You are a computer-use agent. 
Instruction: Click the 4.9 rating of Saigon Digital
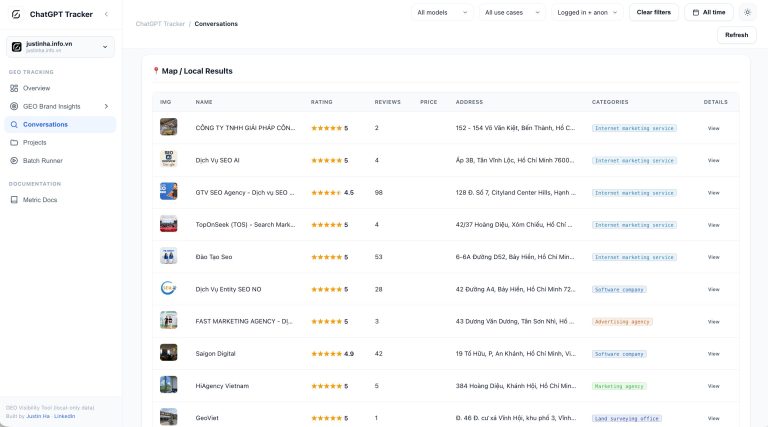coord(333,354)
